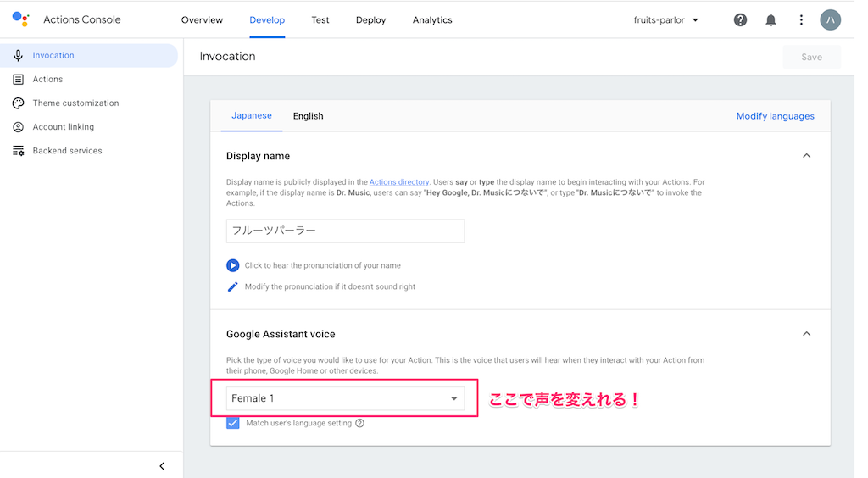
Task: Collapse the Google Assistant voice section
Action: pyautogui.click(x=807, y=334)
